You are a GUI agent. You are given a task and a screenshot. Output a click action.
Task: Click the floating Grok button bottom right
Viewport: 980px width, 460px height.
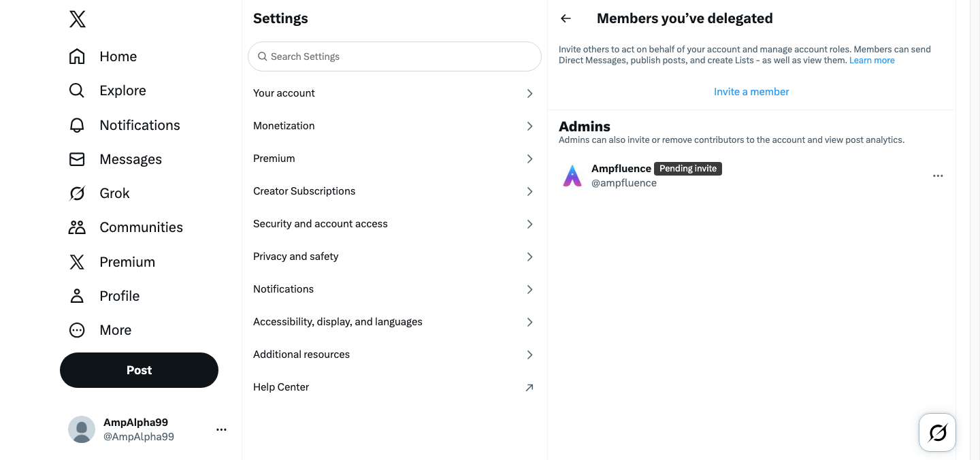tap(937, 432)
